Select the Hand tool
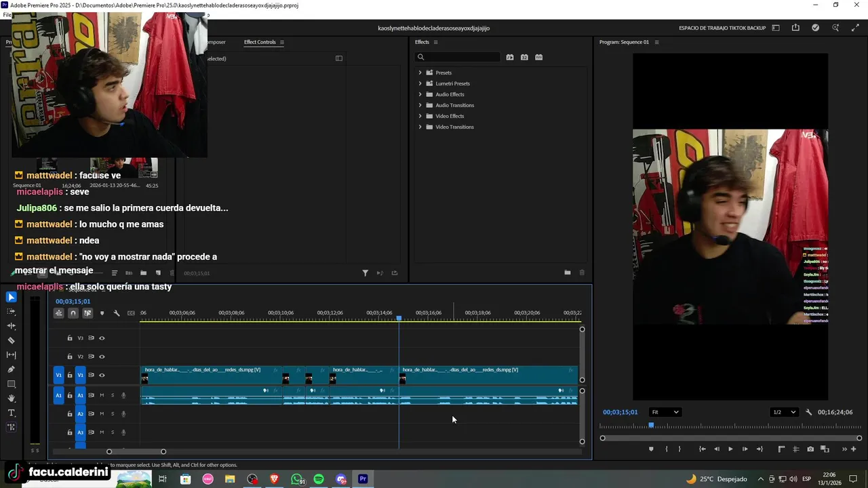 click(x=11, y=399)
